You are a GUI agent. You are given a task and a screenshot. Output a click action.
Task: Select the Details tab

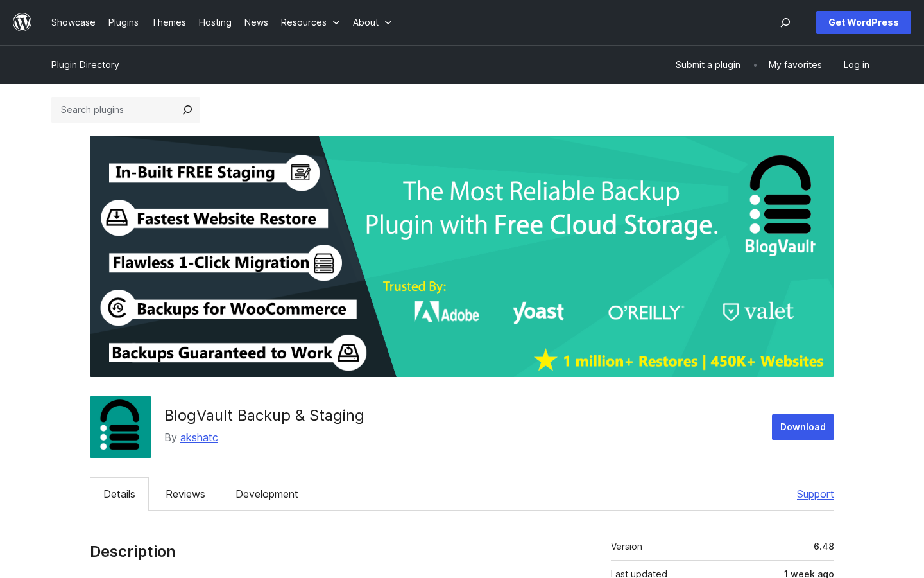[119, 494]
